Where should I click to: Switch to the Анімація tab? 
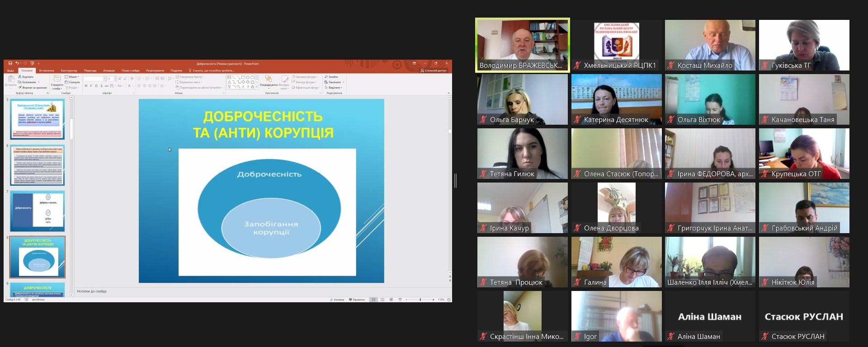(x=109, y=70)
